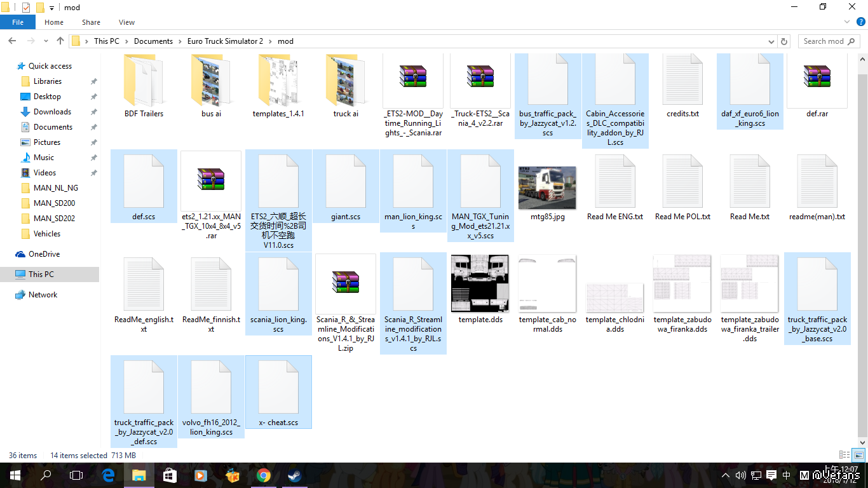The width and height of the screenshot is (868, 488).
Task: Expand the address bar history dropdown
Action: point(771,41)
